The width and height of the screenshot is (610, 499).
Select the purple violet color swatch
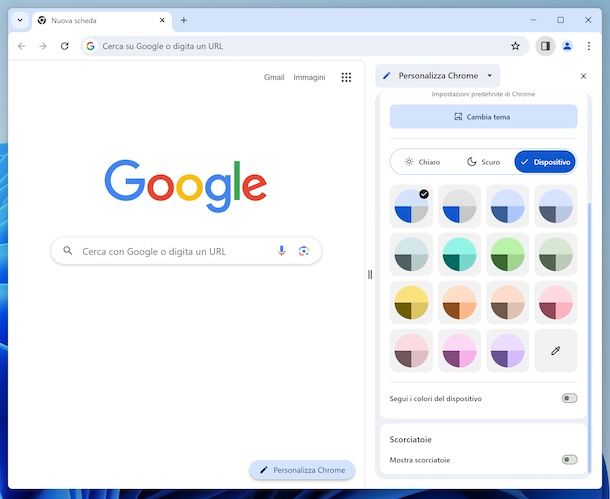(507, 351)
